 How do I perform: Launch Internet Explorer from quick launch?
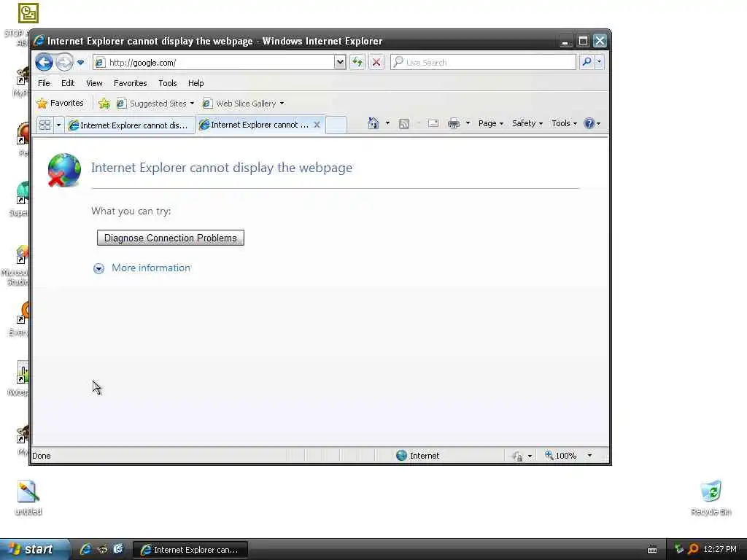coord(86,549)
